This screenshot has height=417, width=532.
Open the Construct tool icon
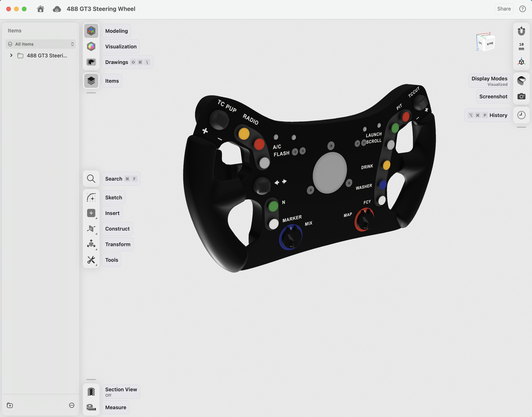(x=91, y=229)
